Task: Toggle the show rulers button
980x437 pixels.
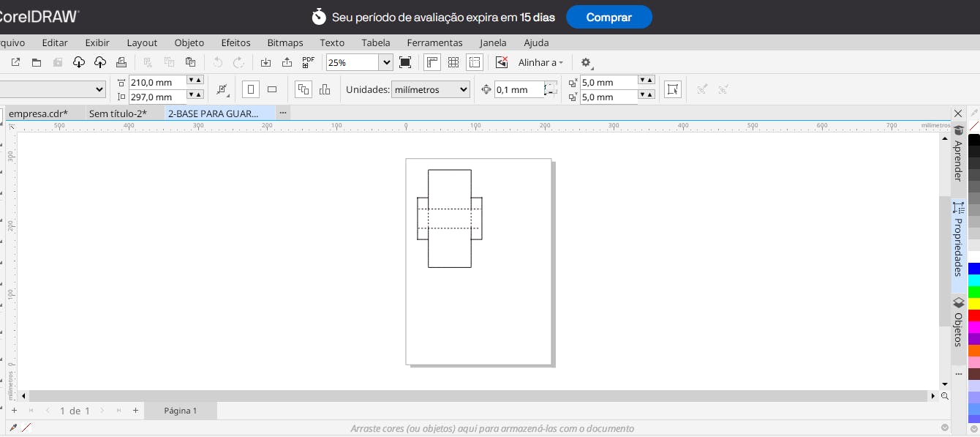Action: click(432, 62)
